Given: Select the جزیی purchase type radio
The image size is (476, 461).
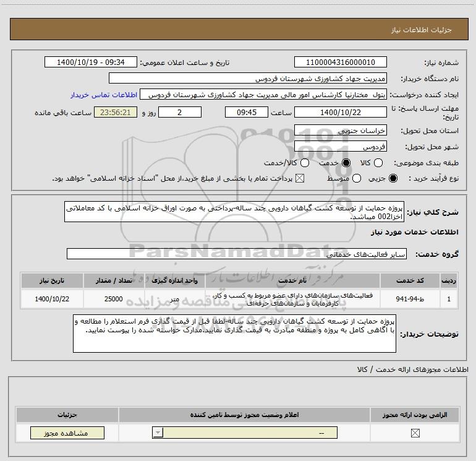Looking at the screenshot, I should 393,178.
